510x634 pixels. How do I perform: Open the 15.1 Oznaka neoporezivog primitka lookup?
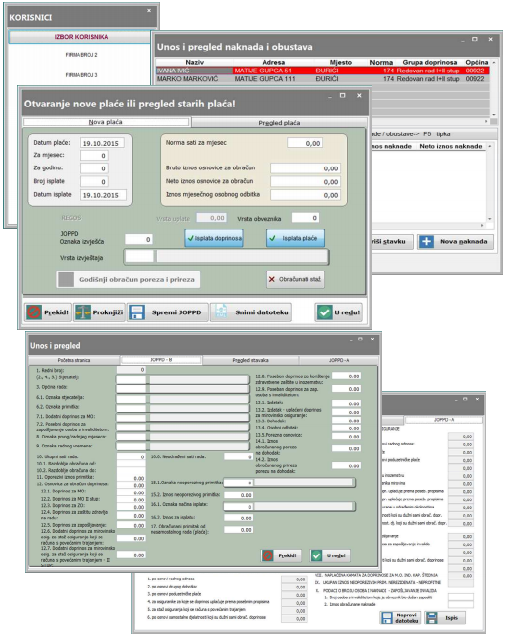coord(290,483)
